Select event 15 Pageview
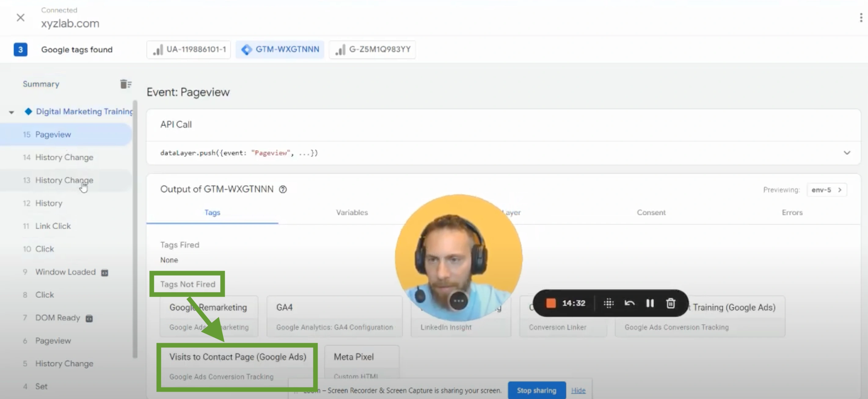The height and width of the screenshot is (399, 868). point(66,134)
